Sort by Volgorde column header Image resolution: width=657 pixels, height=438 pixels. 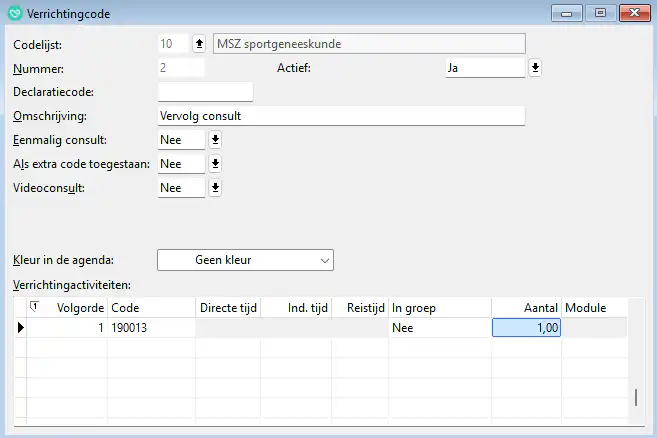click(x=67, y=308)
